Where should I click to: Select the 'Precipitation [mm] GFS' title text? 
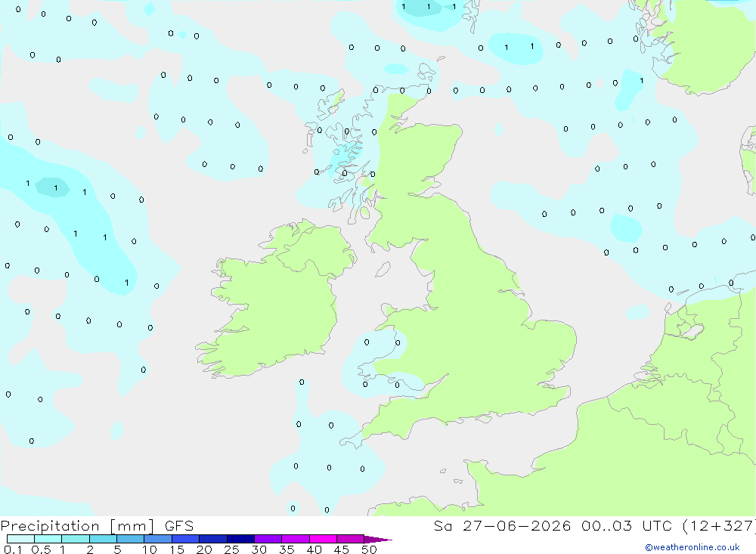[x=97, y=526]
